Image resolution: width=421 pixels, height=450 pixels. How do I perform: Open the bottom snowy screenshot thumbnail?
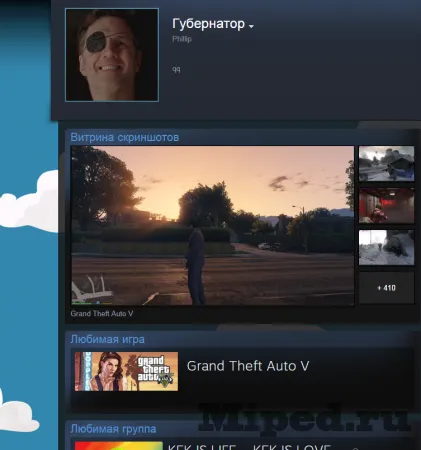click(x=386, y=247)
